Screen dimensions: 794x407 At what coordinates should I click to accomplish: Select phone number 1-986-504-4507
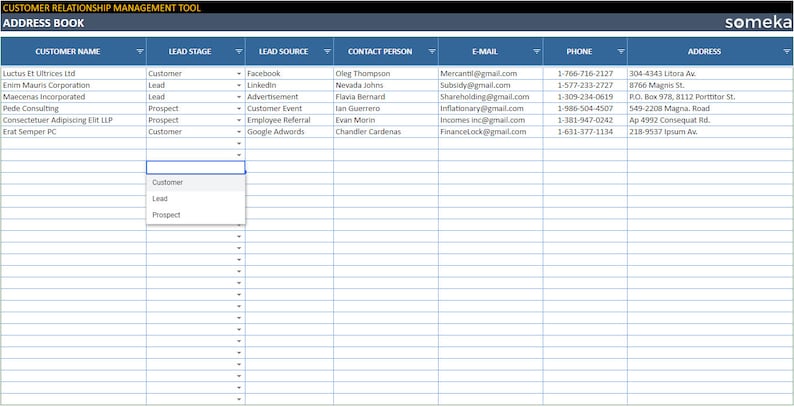click(x=585, y=109)
